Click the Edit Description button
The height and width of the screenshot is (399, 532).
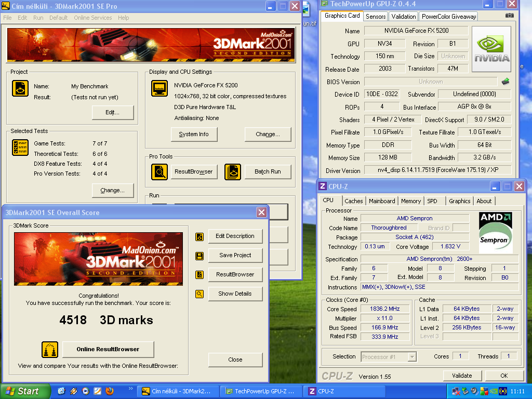tap(235, 236)
